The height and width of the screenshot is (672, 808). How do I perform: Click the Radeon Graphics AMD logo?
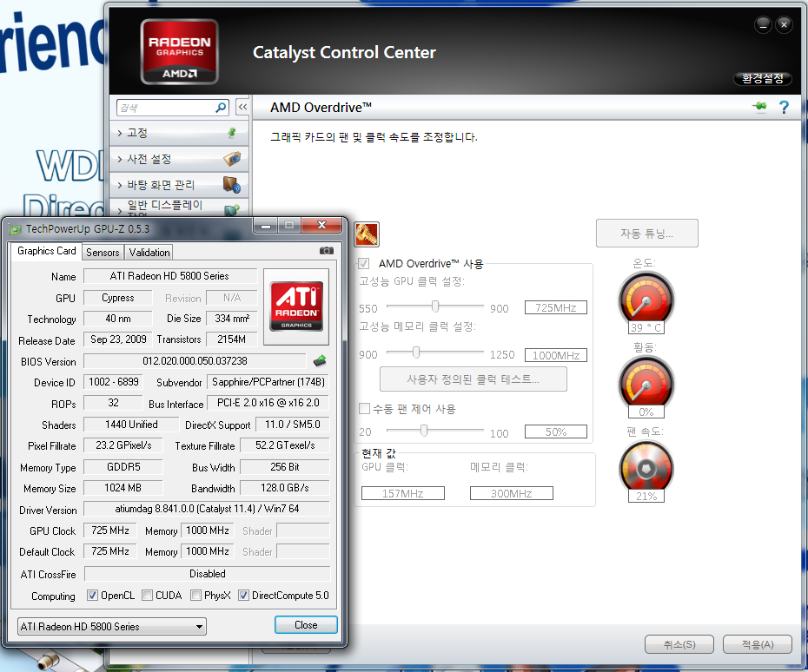179,51
